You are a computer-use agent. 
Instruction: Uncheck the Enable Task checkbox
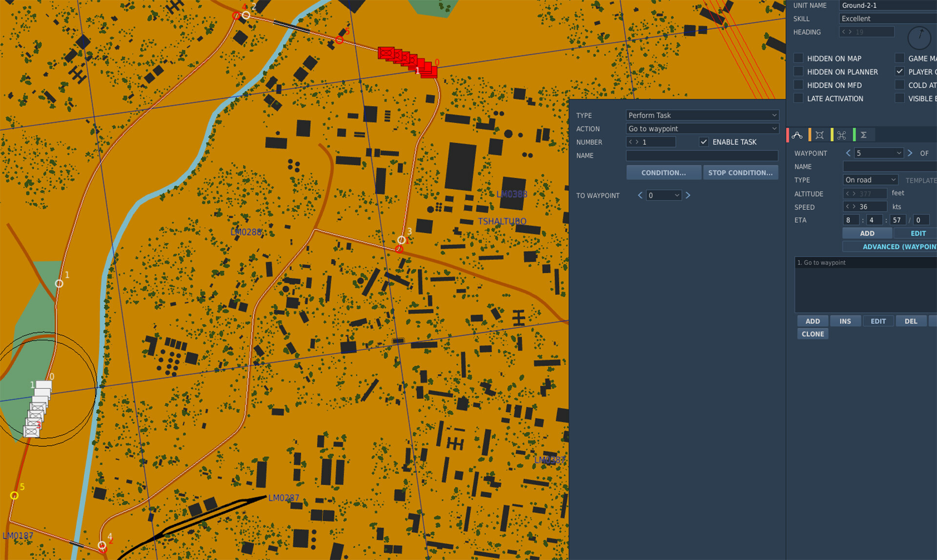(704, 142)
